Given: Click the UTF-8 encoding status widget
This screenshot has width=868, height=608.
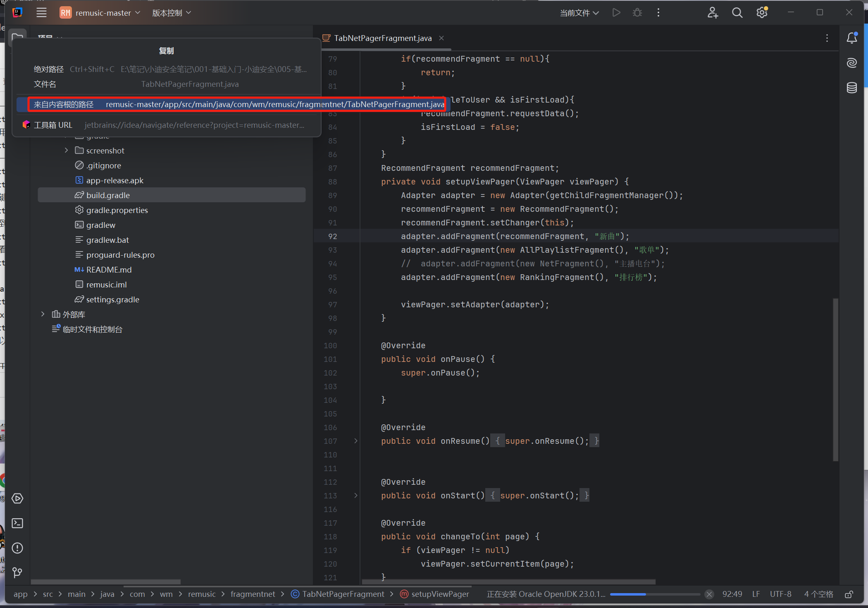Looking at the screenshot, I should [x=780, y=594].
